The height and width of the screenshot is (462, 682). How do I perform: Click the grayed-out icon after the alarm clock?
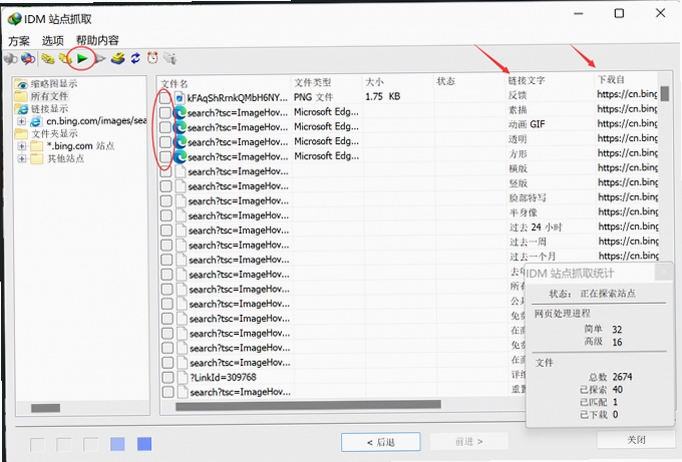pyautogui.click(x=170, y=58)
